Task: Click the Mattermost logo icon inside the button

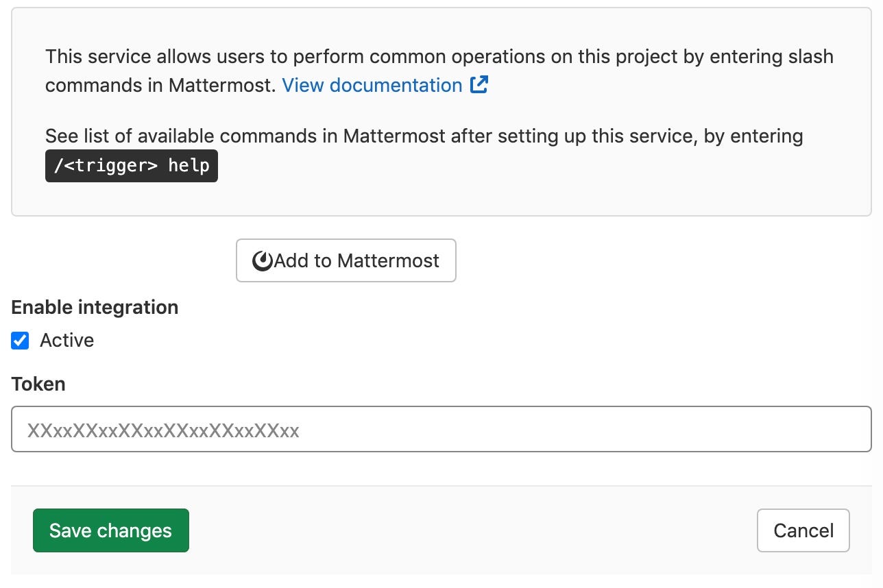Action: 263,261
